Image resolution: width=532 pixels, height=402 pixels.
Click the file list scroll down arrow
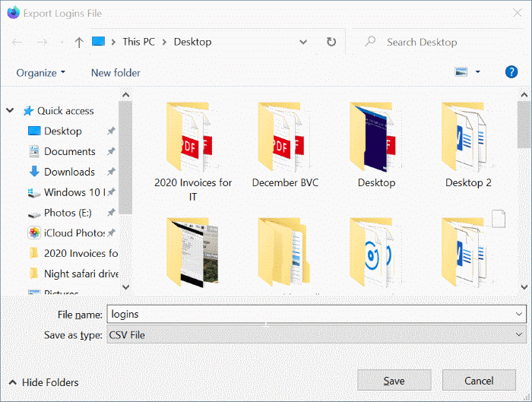524,287
